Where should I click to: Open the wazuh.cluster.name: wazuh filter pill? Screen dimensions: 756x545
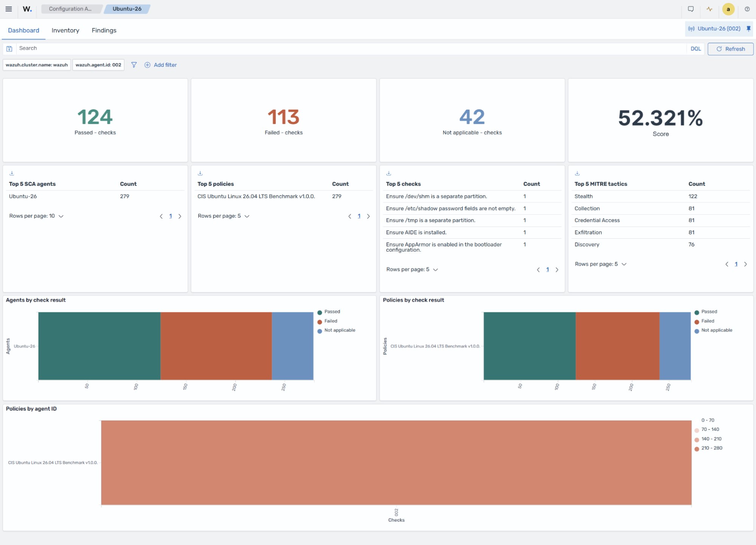(x=37, y=65)
